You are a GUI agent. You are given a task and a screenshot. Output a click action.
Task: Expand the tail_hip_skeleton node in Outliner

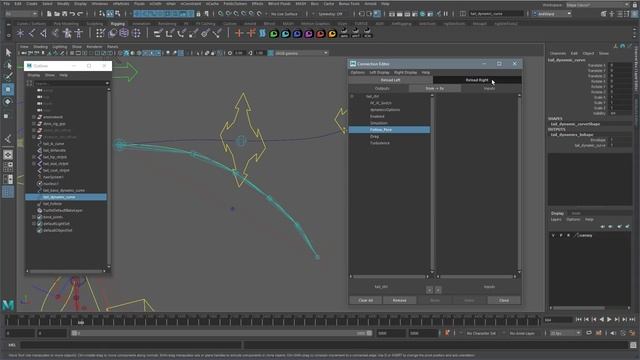(34, 157)
